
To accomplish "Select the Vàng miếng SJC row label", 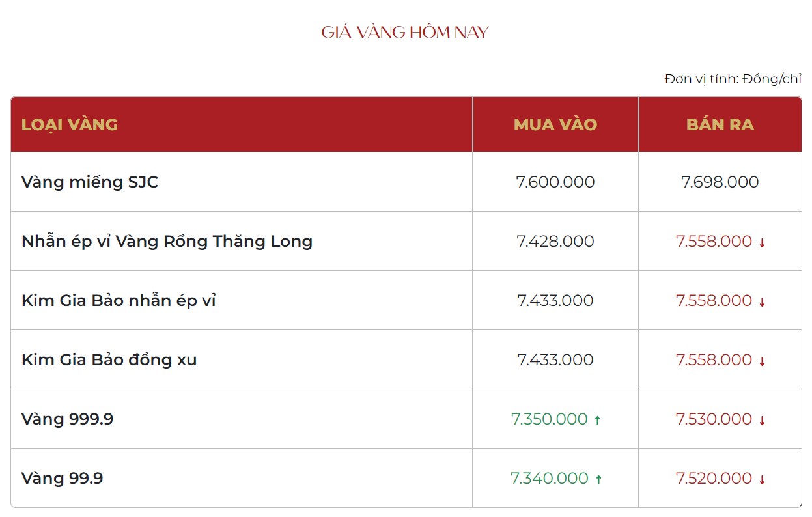I will click(90, 182).
